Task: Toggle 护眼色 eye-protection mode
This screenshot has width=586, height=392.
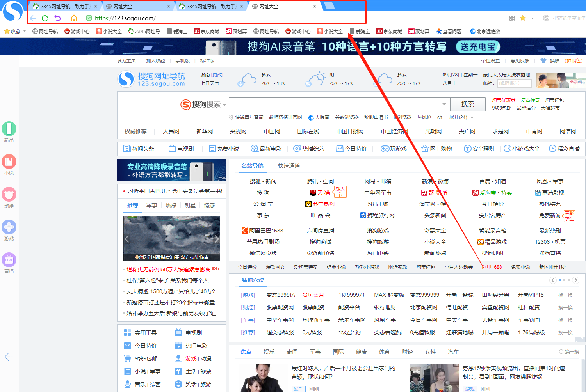Action: pos(574,61)
